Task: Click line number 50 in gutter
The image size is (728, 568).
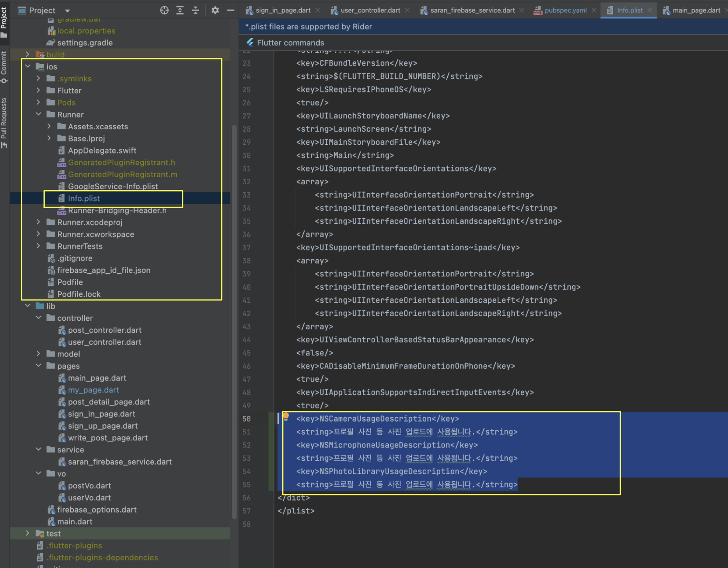Action: (246, 419)
